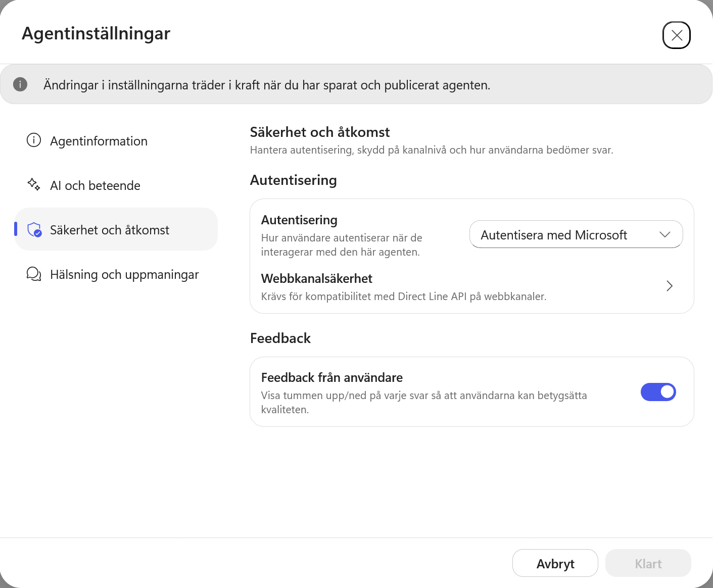Select the Säkerhet och åtkomst tab
This screenshot has width=713, height=588.
click(116, 229)
